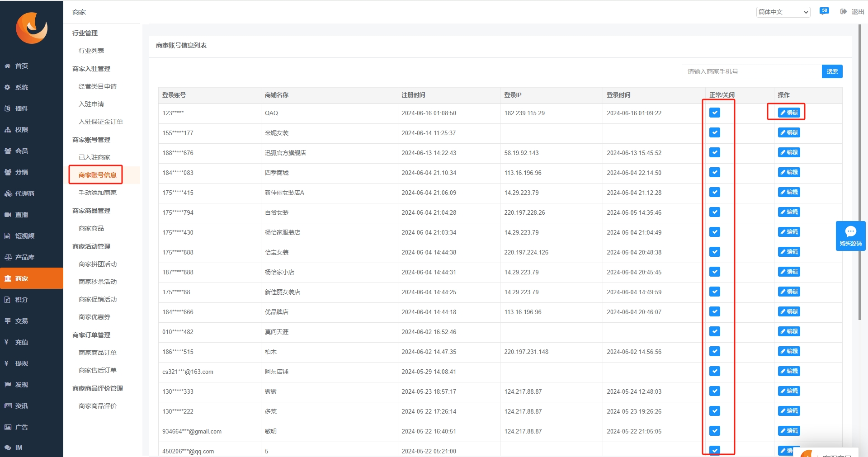This screenshot has height=457, width=868.
Task: Open the 简体中文 language dropdown
Action: click(783, 12)
